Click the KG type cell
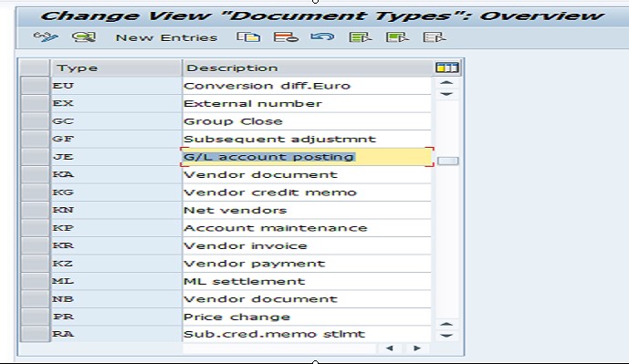The image size is (629, 364). (116, 192)
